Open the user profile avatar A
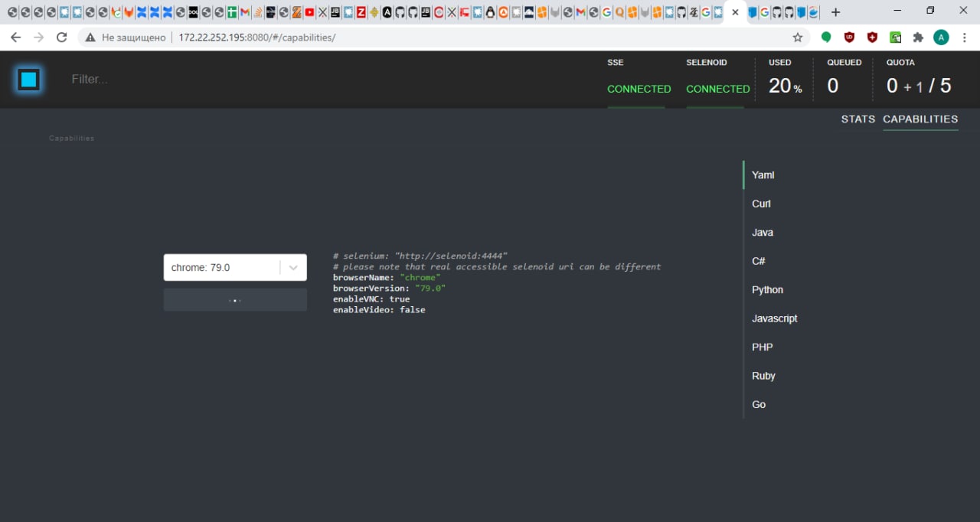 (x=941, y=37)
